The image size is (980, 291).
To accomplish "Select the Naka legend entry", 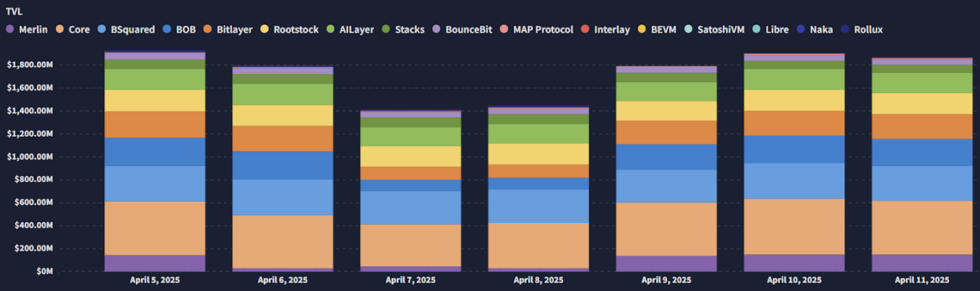I will click(815, 30).
